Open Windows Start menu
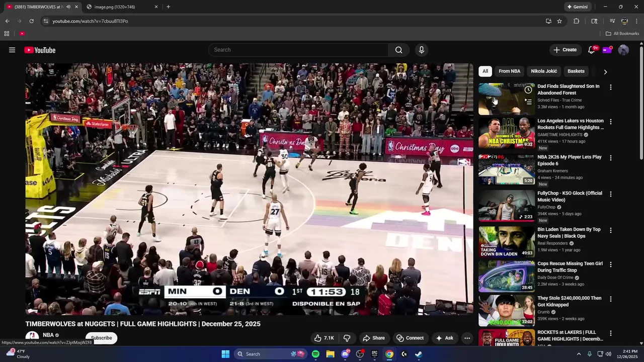 pyautogui.click(x=225, y=354)
